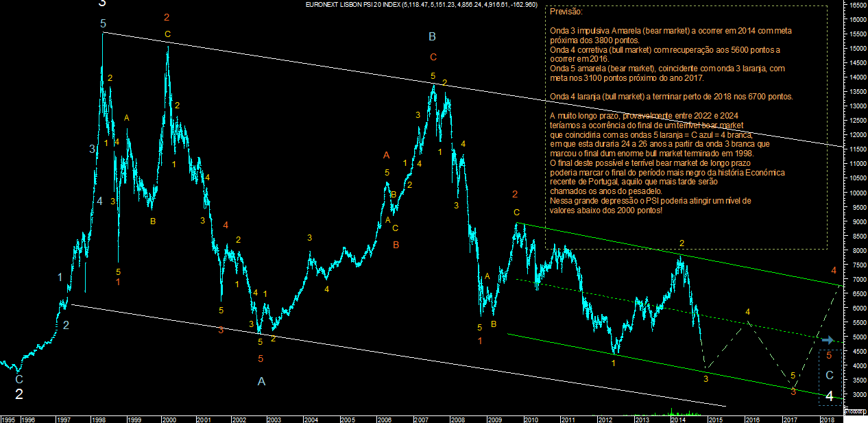Click the blue arrow current-price marker
Image resolution: width=868 pixels, height=423 pixels.
point(828,340)
